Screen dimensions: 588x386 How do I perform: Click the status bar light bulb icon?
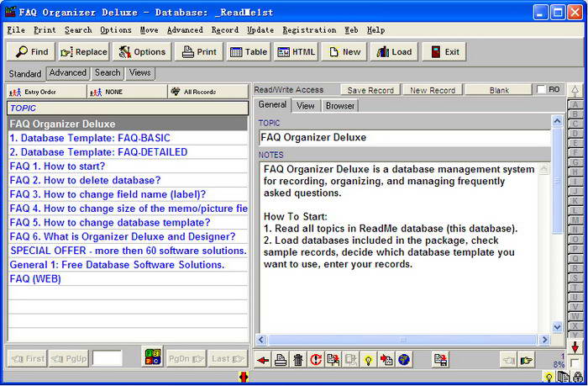(x=549, y=377)
